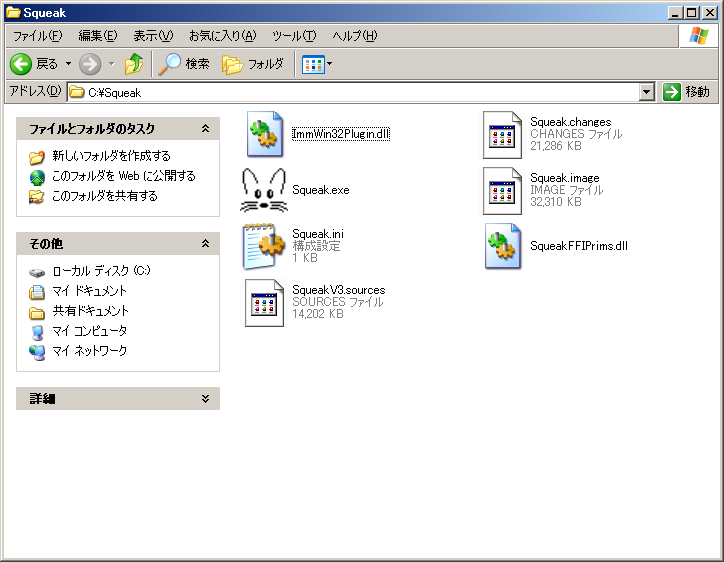The width and height of the screenshot is (724, 562).
Task: Open the Squeak.exe rabbit icon
Action: (264, 190)
